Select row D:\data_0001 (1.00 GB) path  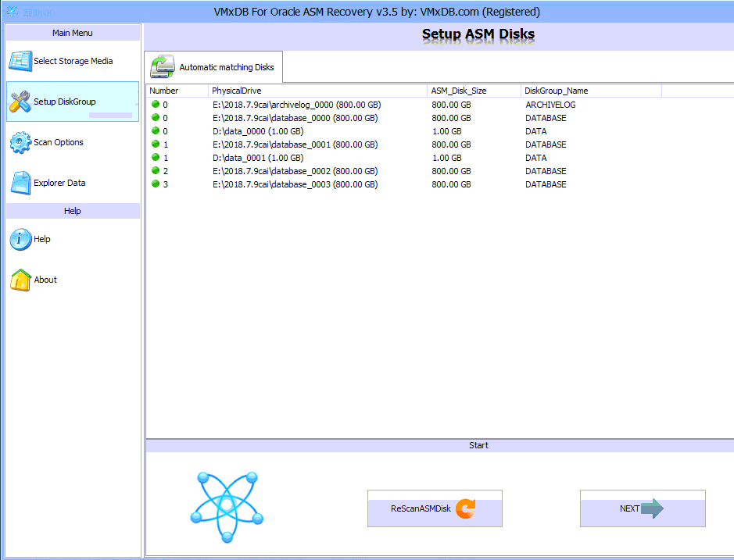click(258, 158)
